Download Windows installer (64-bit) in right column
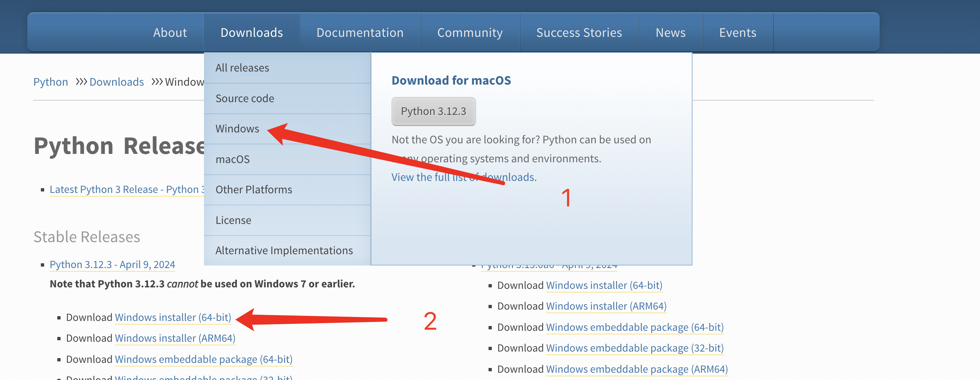This screenshot has height=380, width=980. (604, 285)
